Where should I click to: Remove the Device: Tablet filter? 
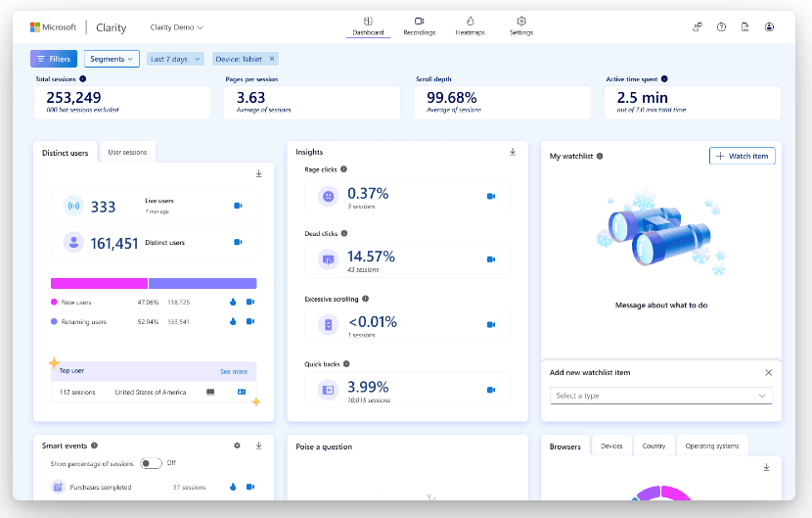(x=272, y=59)
